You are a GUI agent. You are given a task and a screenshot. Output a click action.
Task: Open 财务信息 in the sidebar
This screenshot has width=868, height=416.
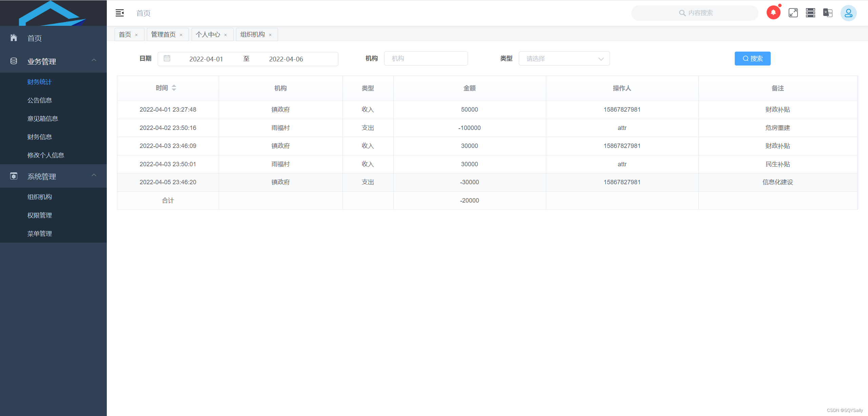coord(39,137)
